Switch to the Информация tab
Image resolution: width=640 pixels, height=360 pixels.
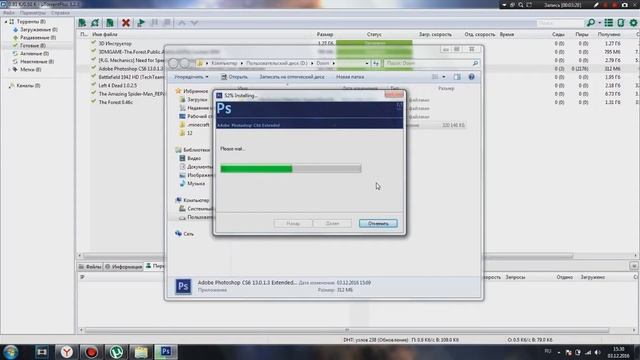(123, 266)
